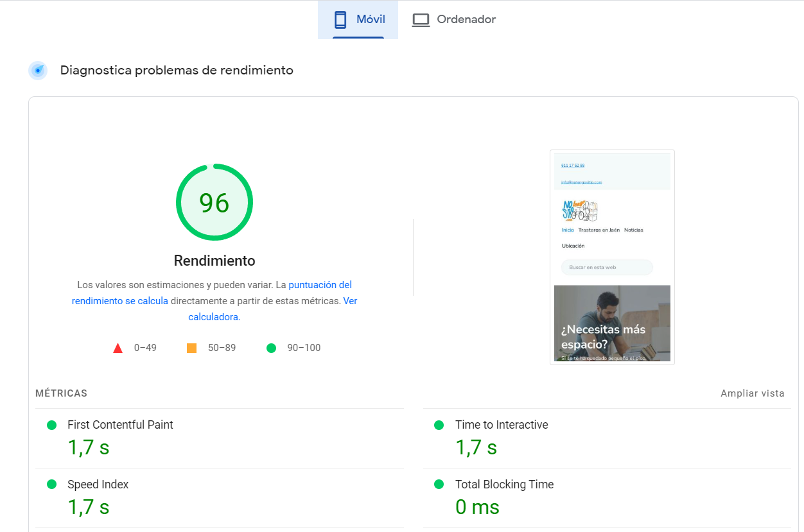This screenshot has height=532, width=804.
Task: Switch to the Ordenador tab
Action: pos(453,20)
